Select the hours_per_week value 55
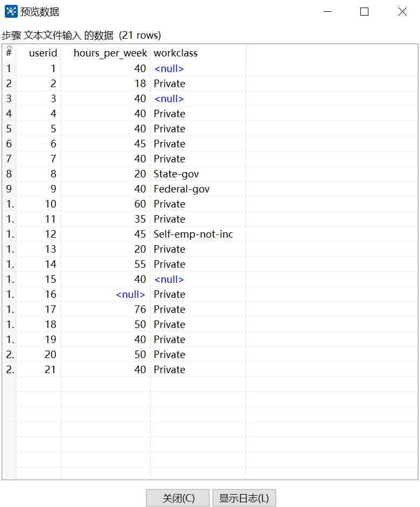 point(106,264)
